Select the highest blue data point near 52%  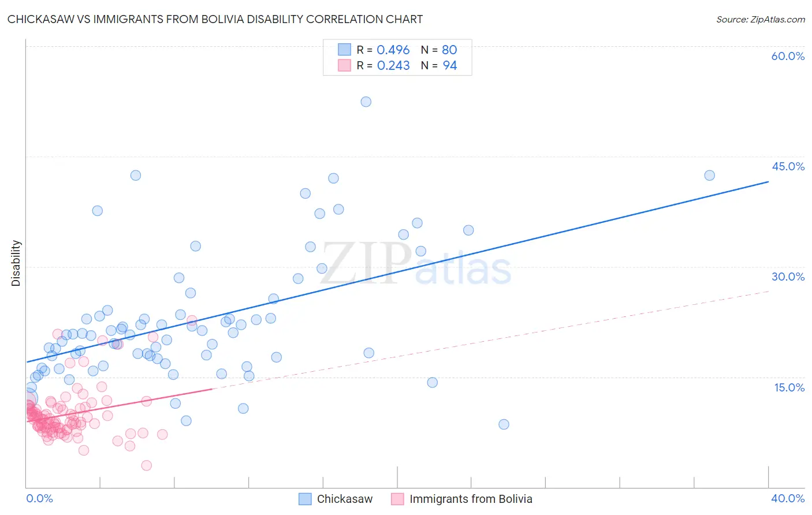pyautogui.click(x=366, y=102)
